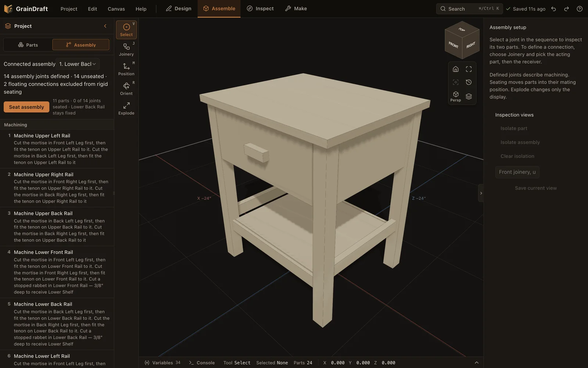Click the GrainDraft logo icon
The width and height of the screenshot is (588, 368).
click(8, 9)
